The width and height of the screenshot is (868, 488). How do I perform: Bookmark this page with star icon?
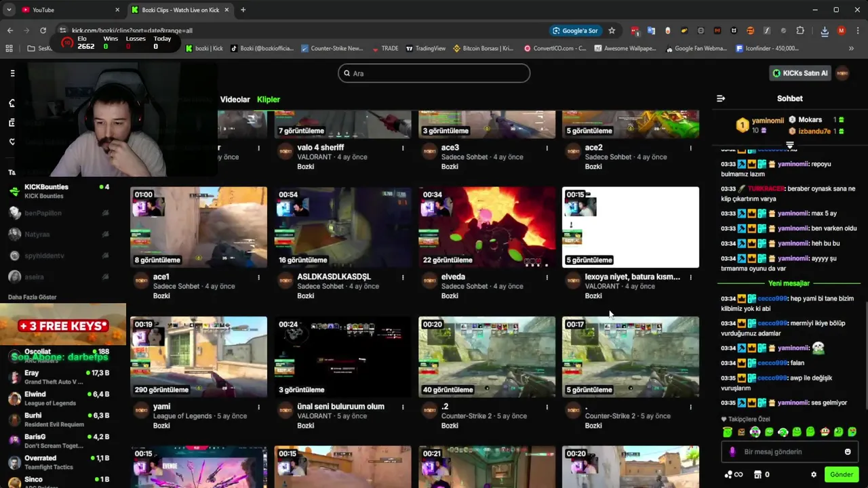pyautogui.click(x=612, y=30)
